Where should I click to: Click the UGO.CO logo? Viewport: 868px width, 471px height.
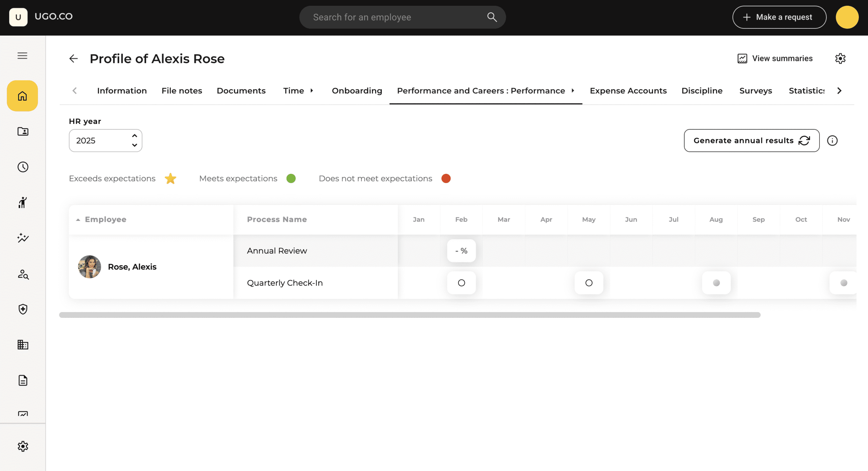tap(41, 17)
